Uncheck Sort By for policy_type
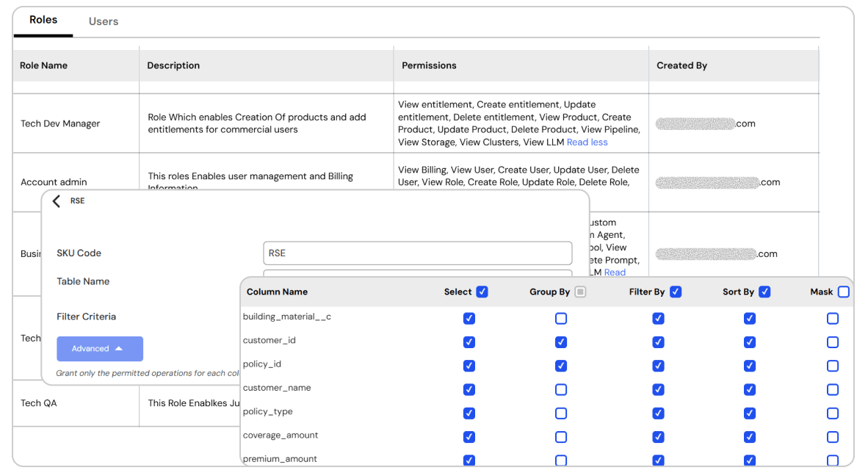Screen dimensions: 868x473 pos(750,414)
